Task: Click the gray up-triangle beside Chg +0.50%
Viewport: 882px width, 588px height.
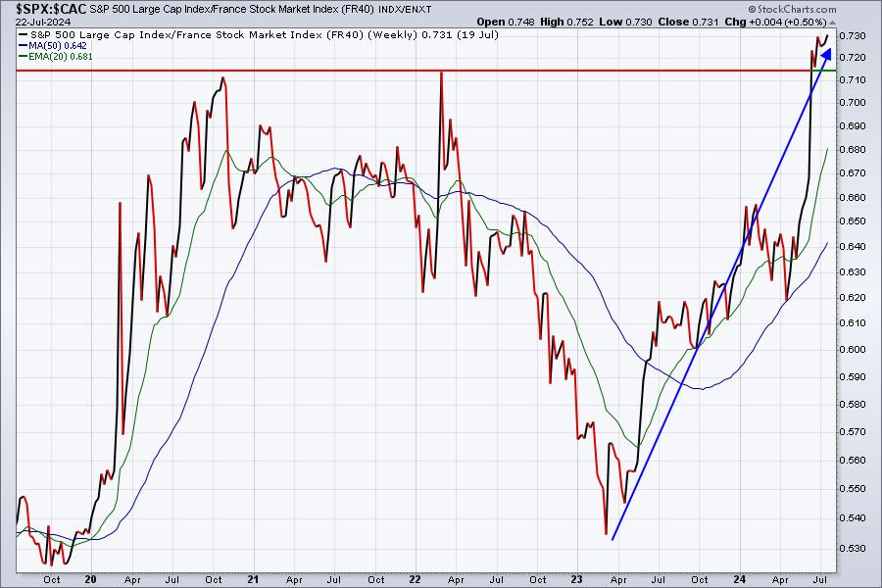Action: coord(832,23)
